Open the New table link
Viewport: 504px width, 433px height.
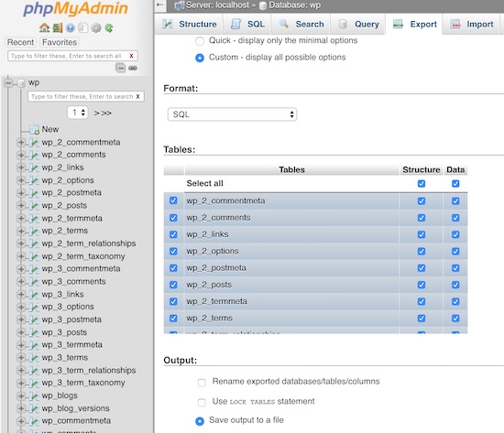click(x=50, y=129)
